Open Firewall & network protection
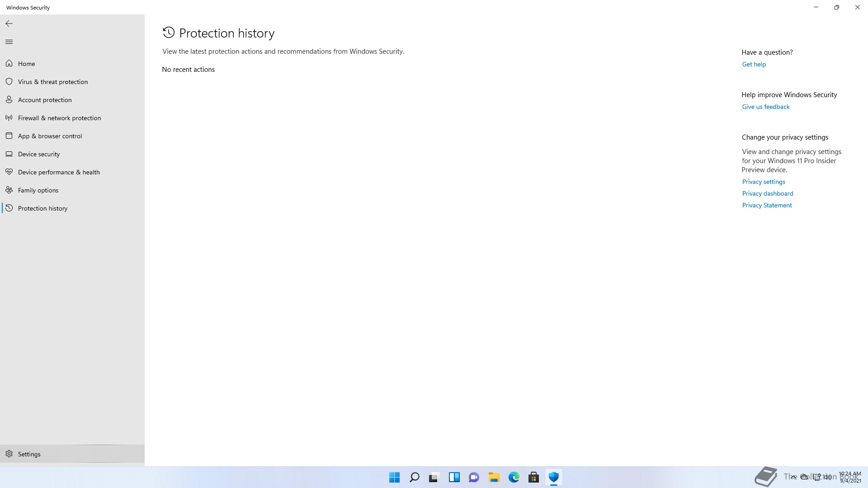The image size is (868, 488). 59,118
